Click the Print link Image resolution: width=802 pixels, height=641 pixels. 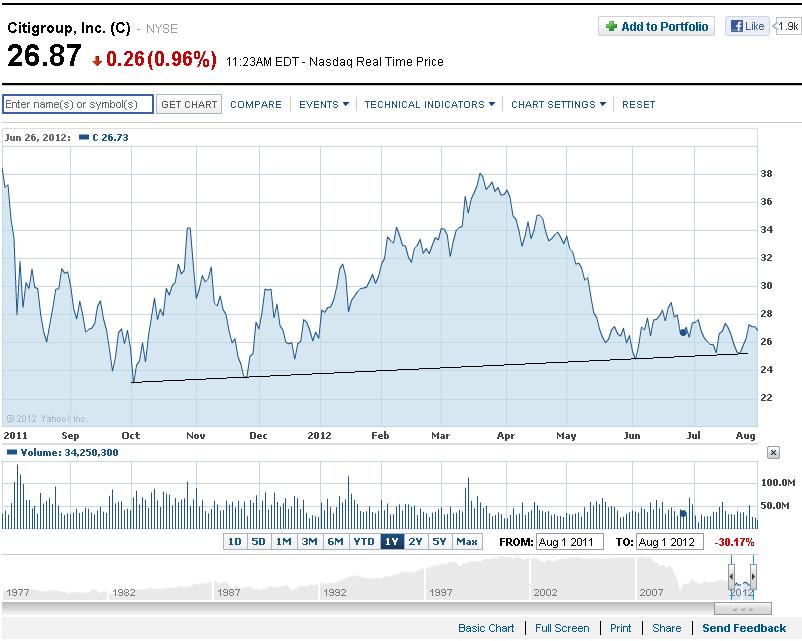620,628
